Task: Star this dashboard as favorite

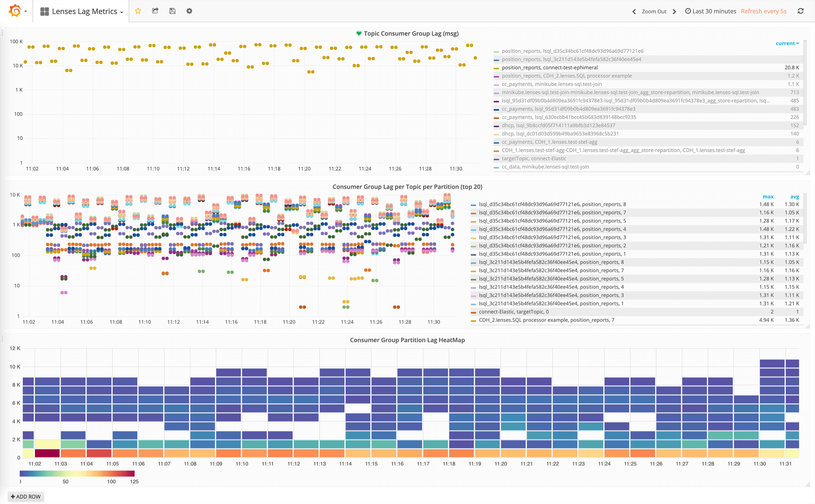Action: [138, 11]
